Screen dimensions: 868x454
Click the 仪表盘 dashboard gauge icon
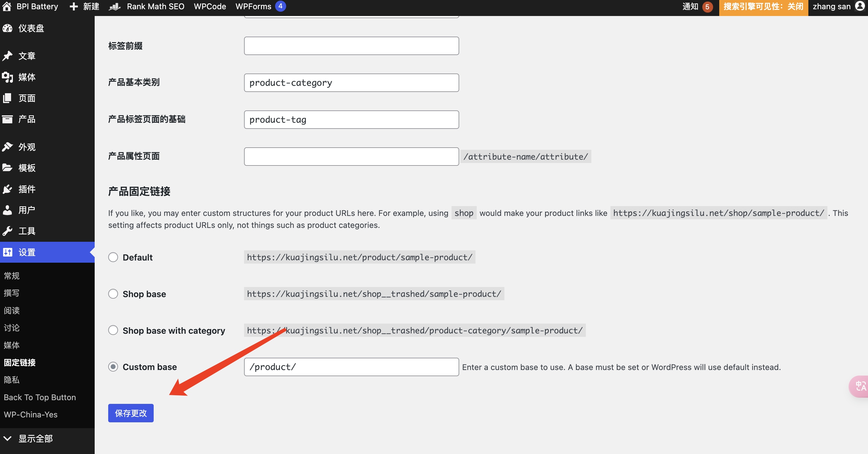tap(7, 28)
